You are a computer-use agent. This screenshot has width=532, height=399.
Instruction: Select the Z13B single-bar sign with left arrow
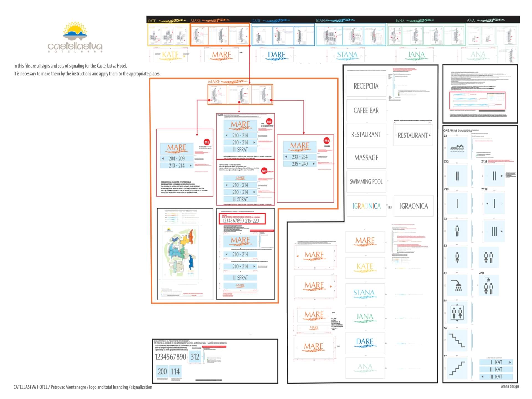point(494,203)
